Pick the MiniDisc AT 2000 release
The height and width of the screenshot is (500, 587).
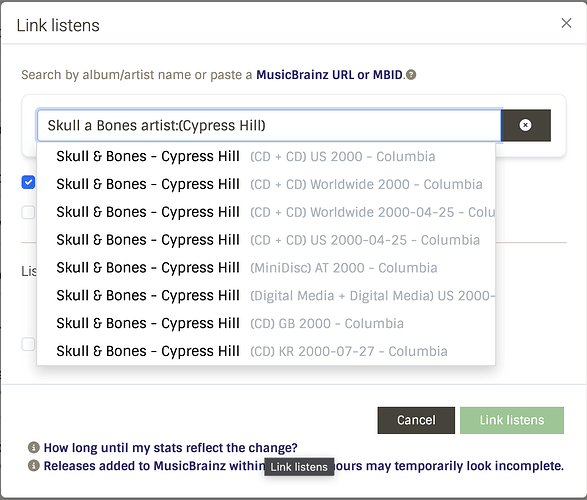[x=266, y=268]
